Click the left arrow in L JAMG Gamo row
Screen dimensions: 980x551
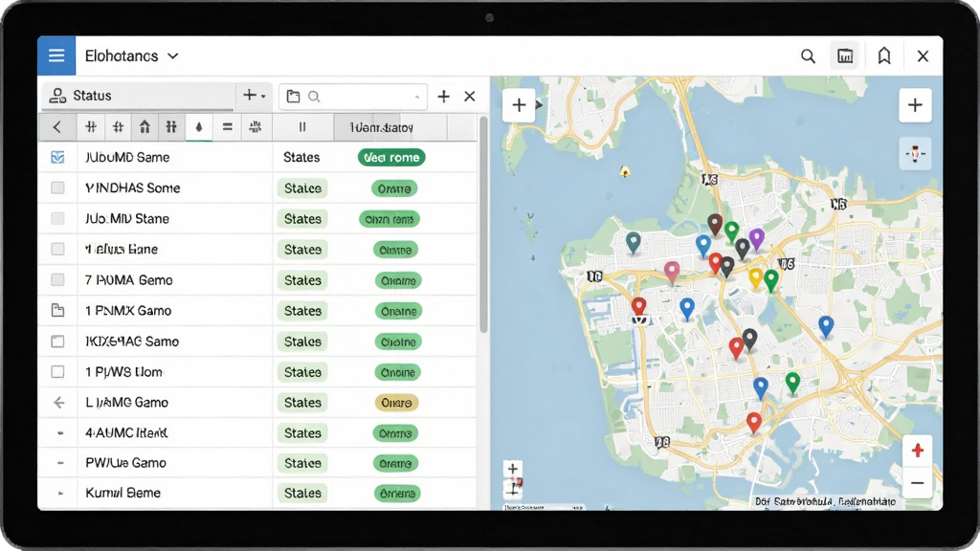pyautogui.click(x=58, y=403)
